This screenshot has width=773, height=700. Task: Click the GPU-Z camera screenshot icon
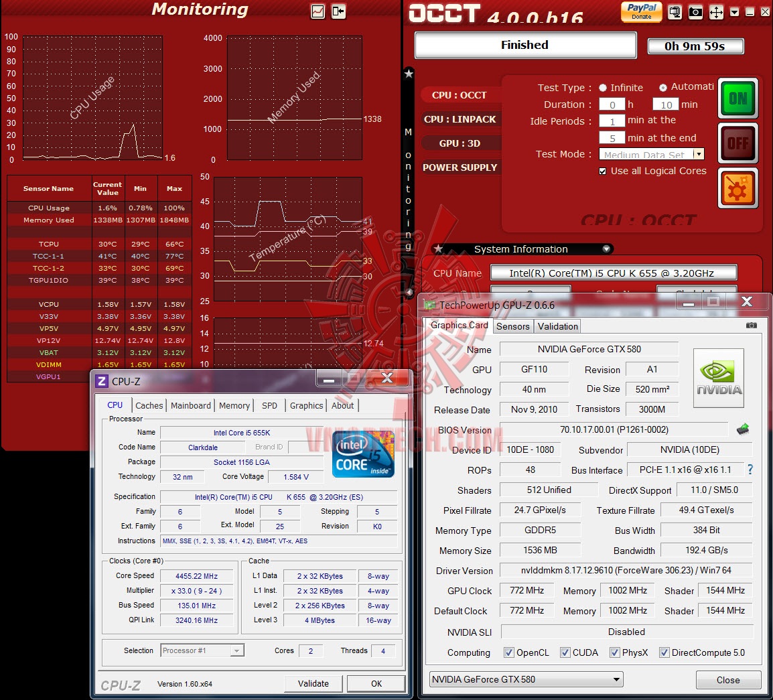[x=752, y=326]
